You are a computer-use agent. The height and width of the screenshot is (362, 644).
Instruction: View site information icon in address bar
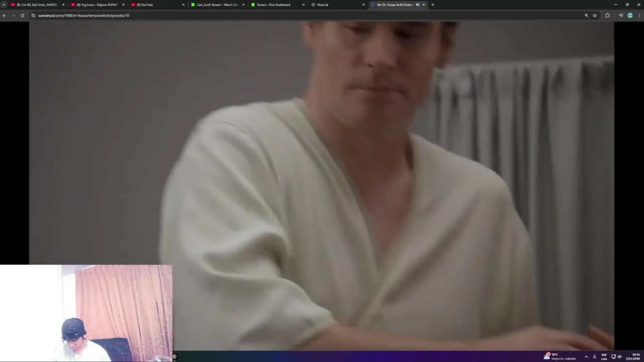[x=33, y=16]
